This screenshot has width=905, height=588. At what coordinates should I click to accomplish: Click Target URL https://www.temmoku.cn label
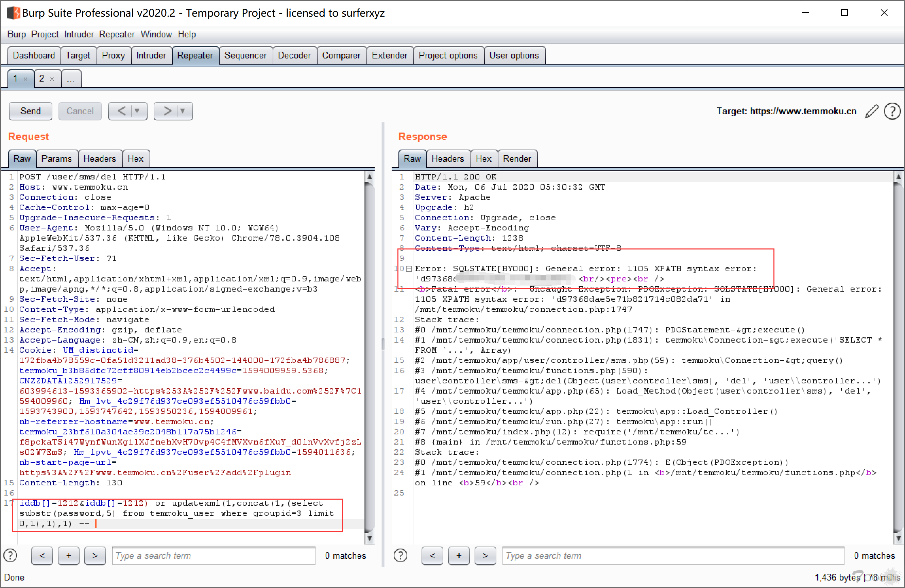[x=786, y=111]
